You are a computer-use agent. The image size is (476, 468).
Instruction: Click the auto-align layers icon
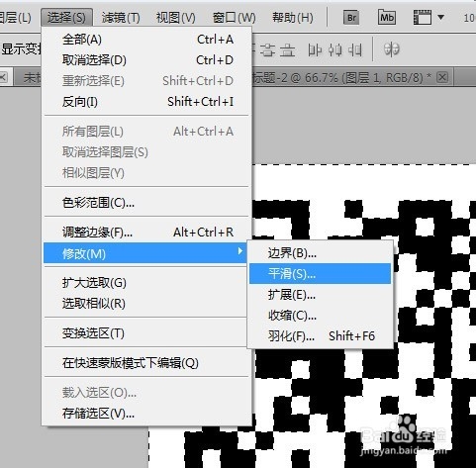point(392,49)
